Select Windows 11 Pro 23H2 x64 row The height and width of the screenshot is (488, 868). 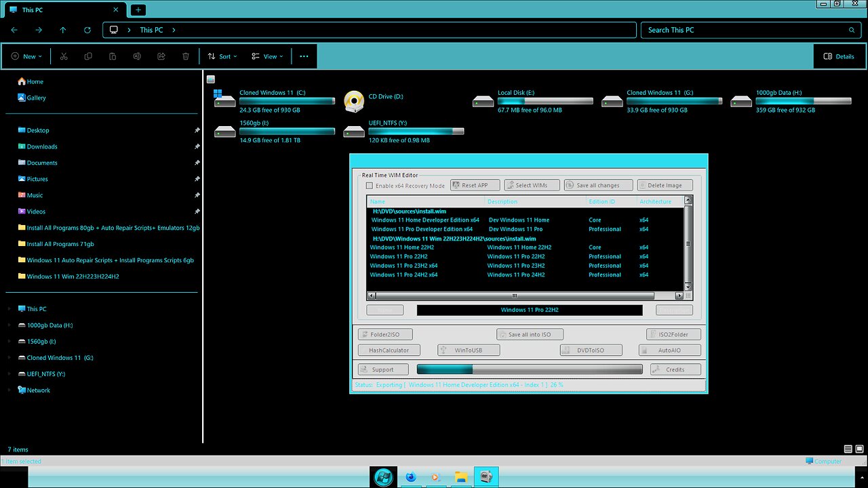[403, 266]
